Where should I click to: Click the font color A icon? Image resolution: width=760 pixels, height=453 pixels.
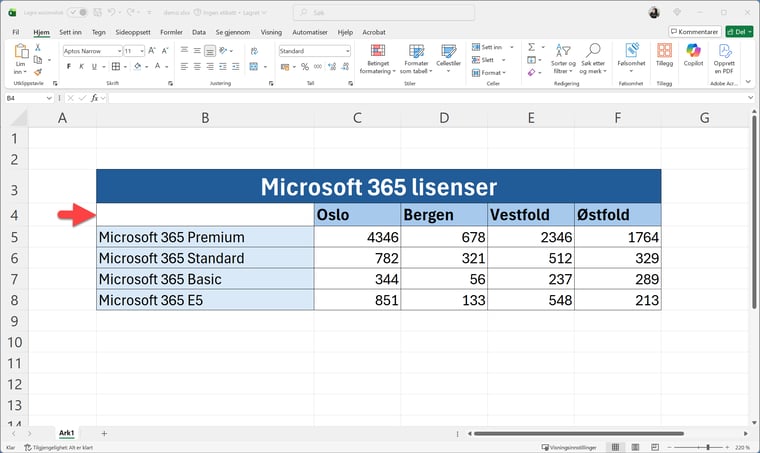[x=158, y=66]
